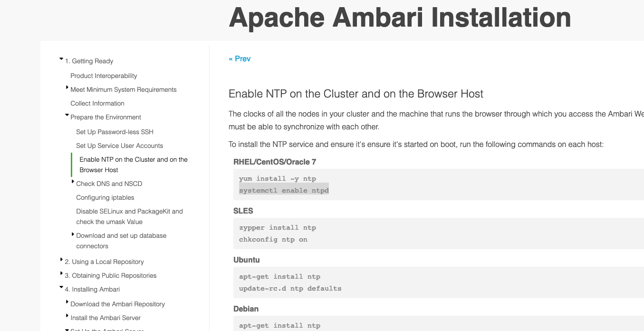Select "Configuring iptables" in the sidebar
This screenshot has height=331, width=644.
[105, 197]
